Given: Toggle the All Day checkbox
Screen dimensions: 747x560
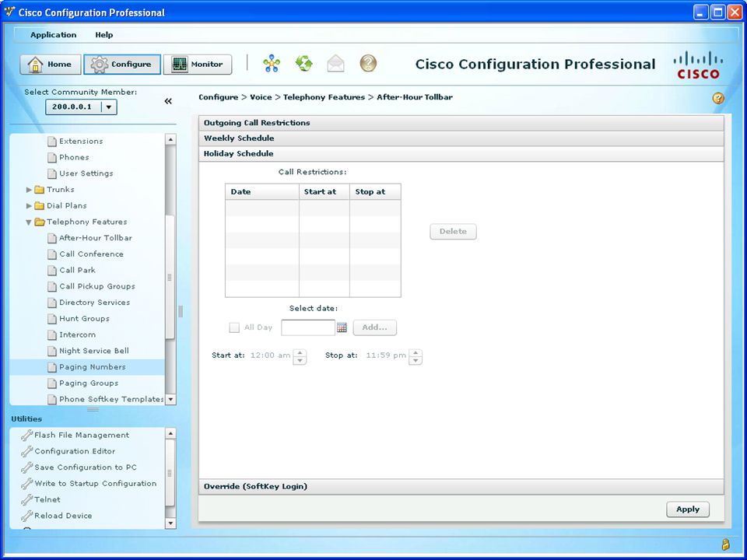Looking at the screenshot, I should (x=234, y=327).
